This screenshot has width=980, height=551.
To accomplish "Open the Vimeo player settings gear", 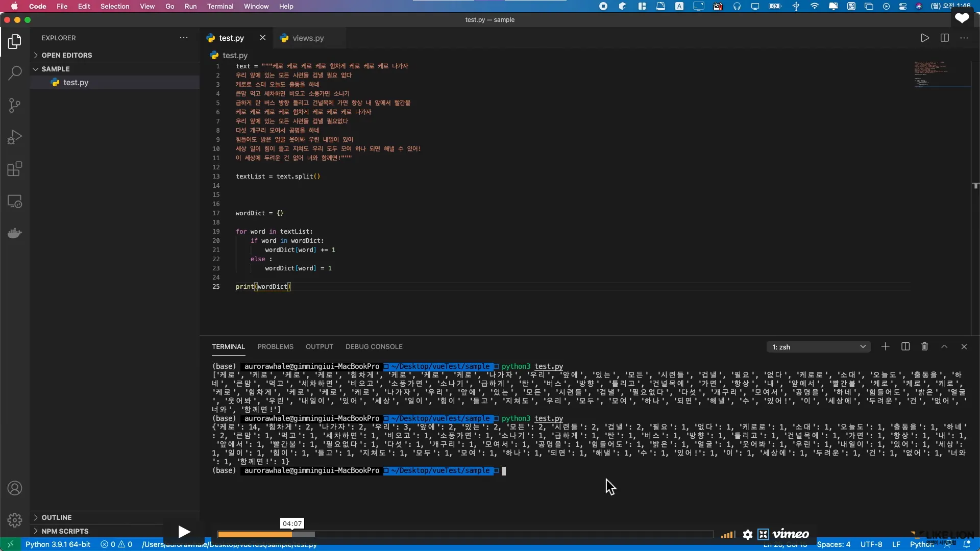I will (748, 534).
